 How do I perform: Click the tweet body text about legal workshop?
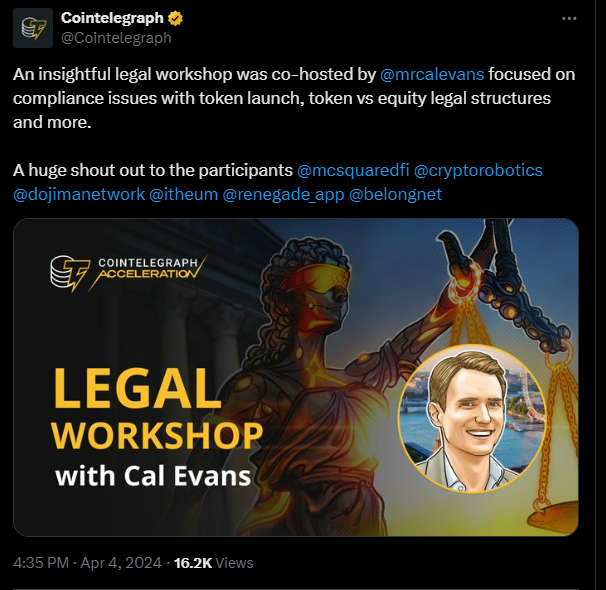[x=294, y=98]
